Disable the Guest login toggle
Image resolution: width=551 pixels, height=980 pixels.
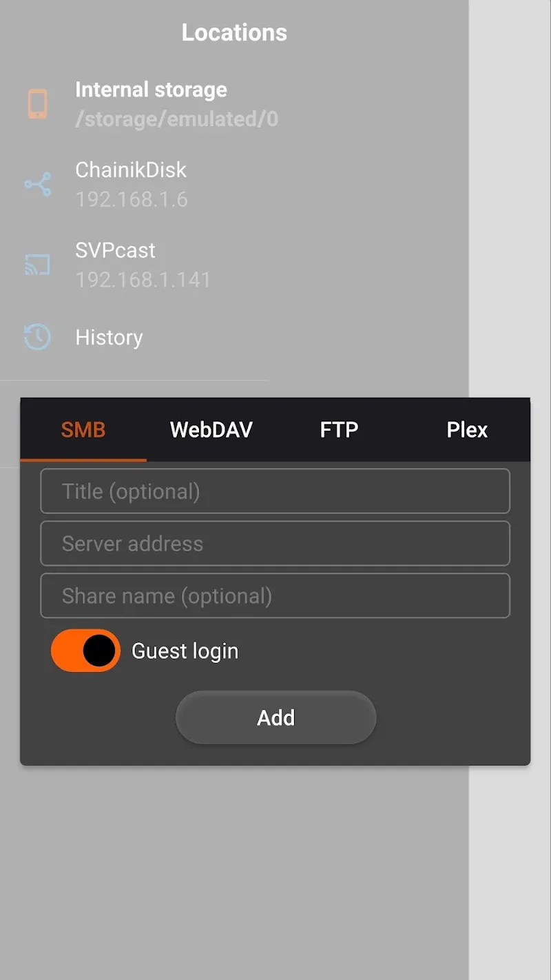pyautogui.click(x=85, y=650)
